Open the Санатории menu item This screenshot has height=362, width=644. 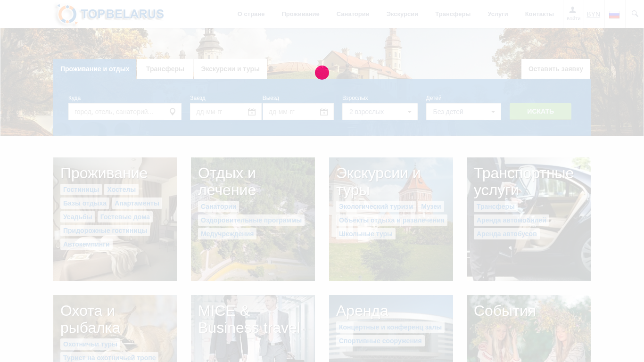coord(353,14)
